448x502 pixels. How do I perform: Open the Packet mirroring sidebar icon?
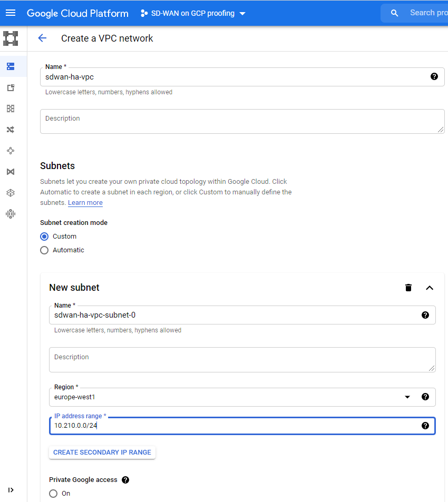(x=11, y=214)
